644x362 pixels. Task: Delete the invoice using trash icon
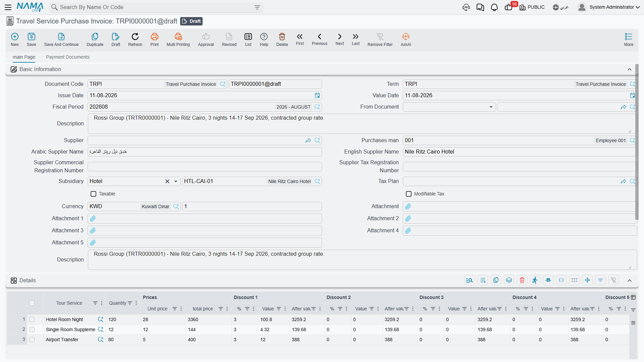pyautogui.click(x=282, y=40)
